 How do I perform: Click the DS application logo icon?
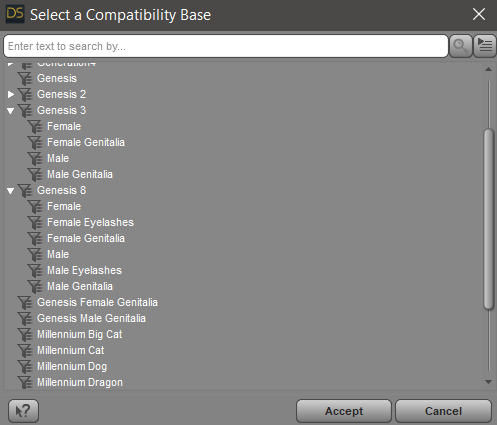(x=15, y=14)
